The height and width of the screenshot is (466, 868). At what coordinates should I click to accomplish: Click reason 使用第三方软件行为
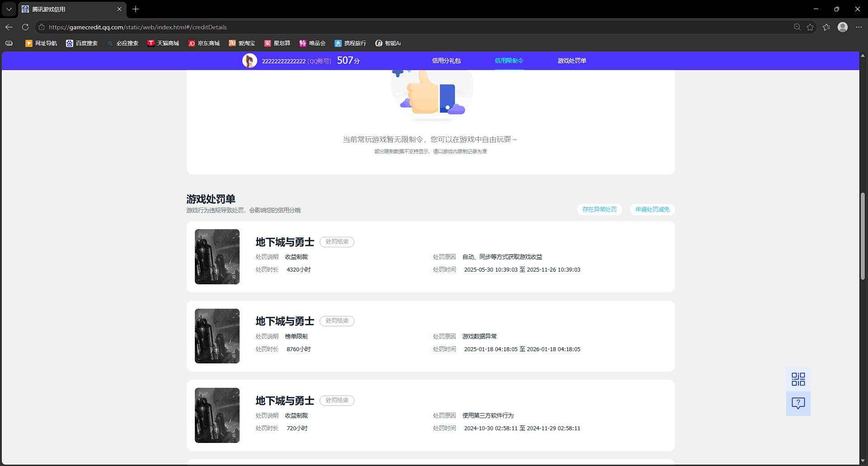coord(488,415)
